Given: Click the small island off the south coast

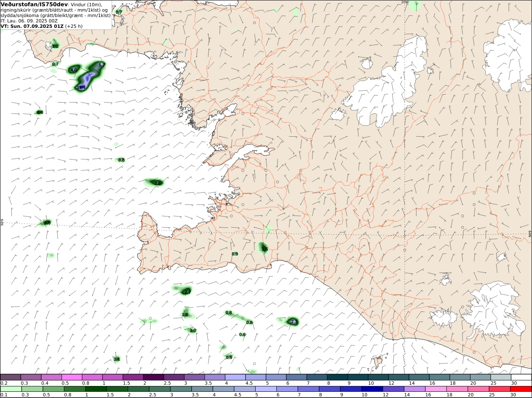Looking at the screenshot, I should pos(378,362).
